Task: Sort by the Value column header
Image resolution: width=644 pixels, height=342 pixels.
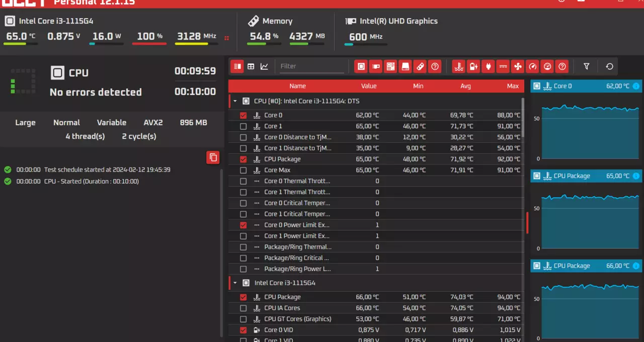Action: click(x=369, y=86)
